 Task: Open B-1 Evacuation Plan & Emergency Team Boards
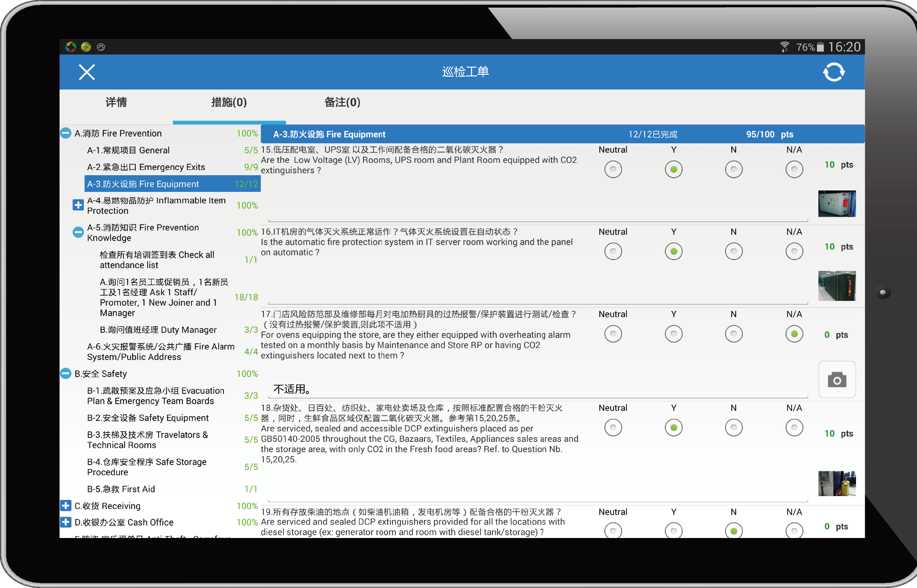coord(172,396)
